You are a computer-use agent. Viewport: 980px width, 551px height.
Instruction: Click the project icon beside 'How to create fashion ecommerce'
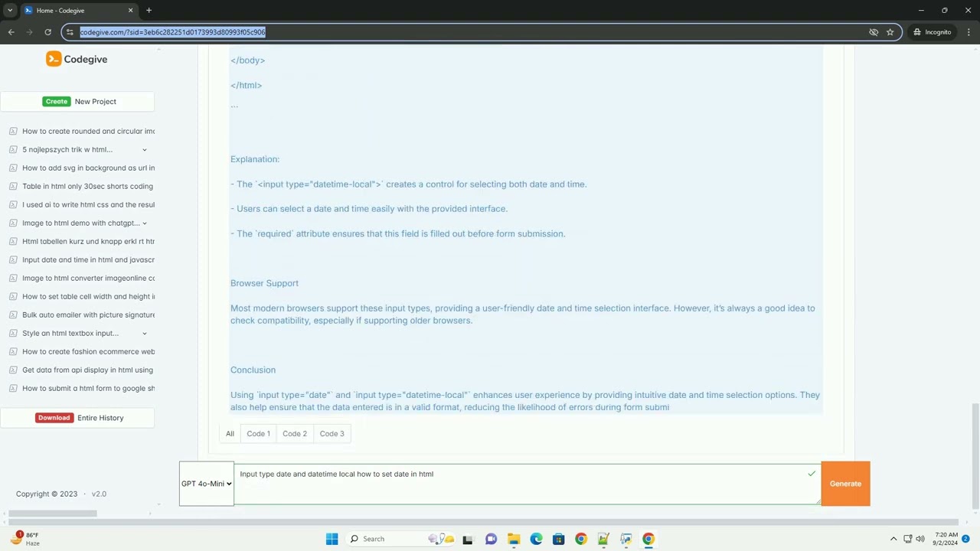(x=13, y=351)
